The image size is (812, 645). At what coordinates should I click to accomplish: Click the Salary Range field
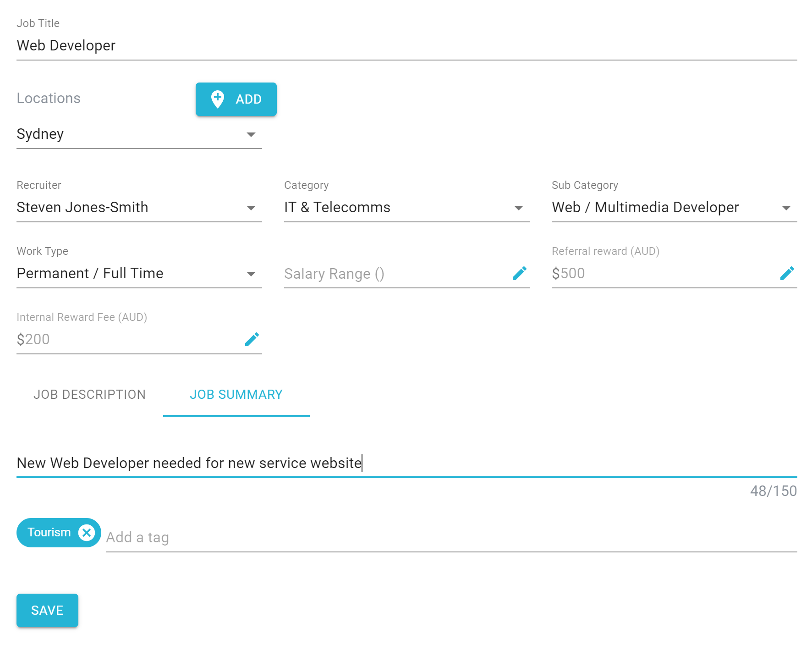coord(397,274)
